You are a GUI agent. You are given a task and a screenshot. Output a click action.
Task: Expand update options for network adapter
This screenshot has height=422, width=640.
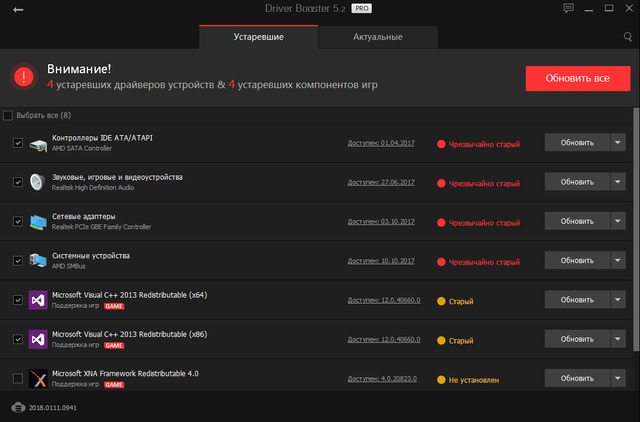point(618,221)
